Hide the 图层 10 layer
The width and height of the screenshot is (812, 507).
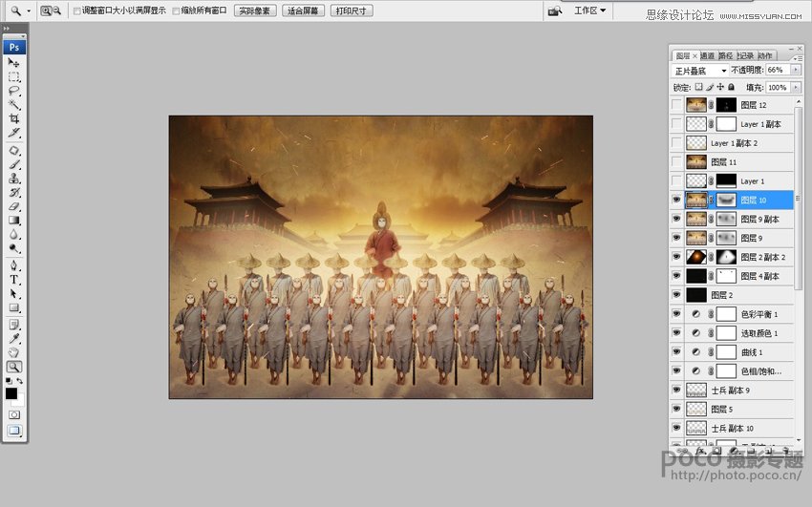pos(676,200)
